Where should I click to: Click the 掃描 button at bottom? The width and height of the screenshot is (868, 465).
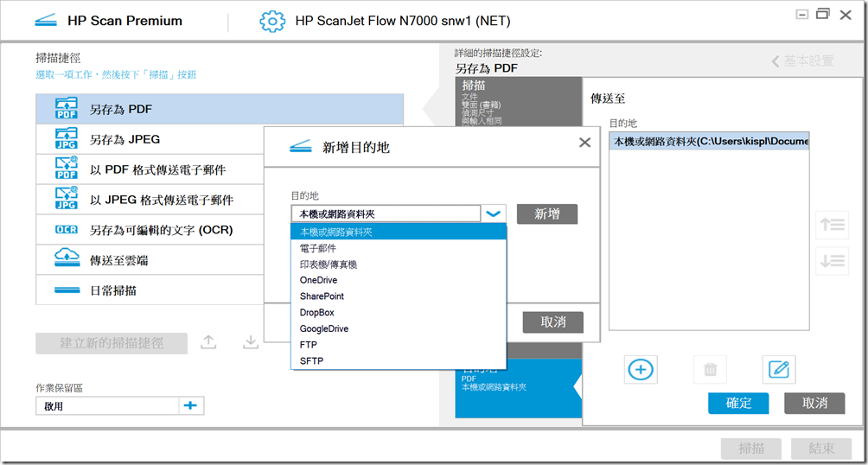750,448
